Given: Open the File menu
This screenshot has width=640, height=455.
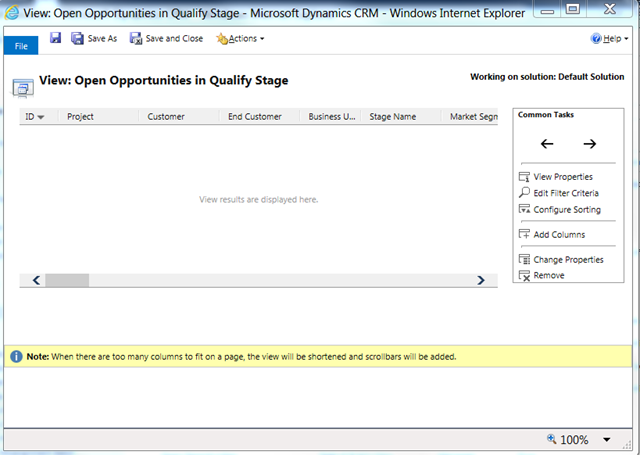Looking at the screenshot, I should pyautogui.click(x=20, y=45).
